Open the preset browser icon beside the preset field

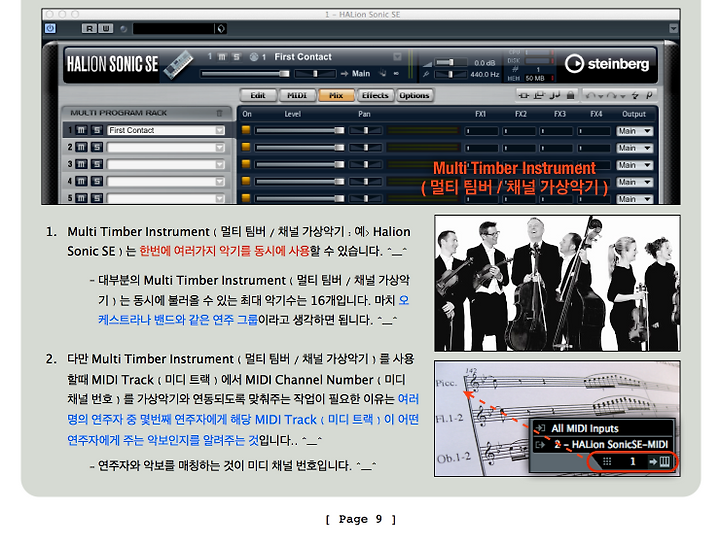[x=221, y=29]
